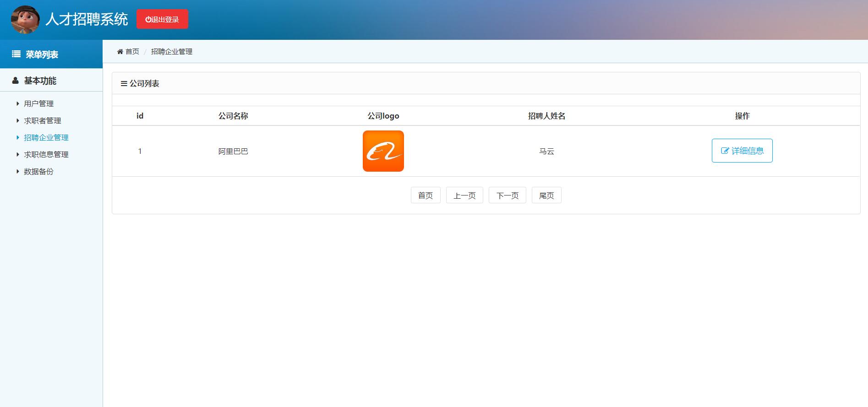Screen dimensions: 868x407
Task: Open 用户管理 in the sidebar
Action: click(39, 104)
